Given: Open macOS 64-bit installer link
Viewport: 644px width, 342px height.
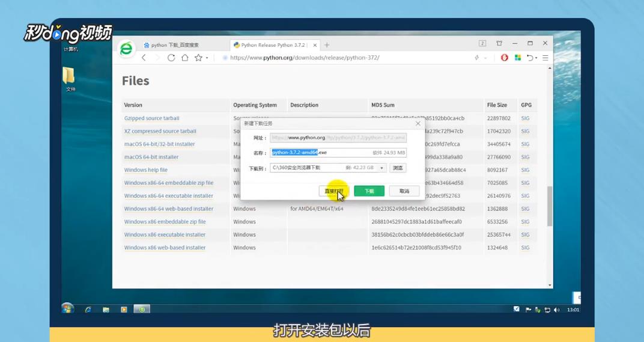Looking at the screenshot, I should [x=151, y=157].
